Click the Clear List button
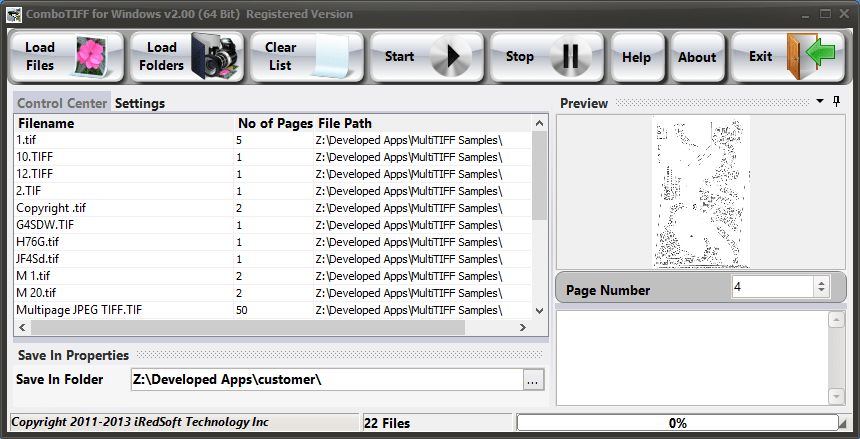Viewport: 860px width, 439px height. 307,57
